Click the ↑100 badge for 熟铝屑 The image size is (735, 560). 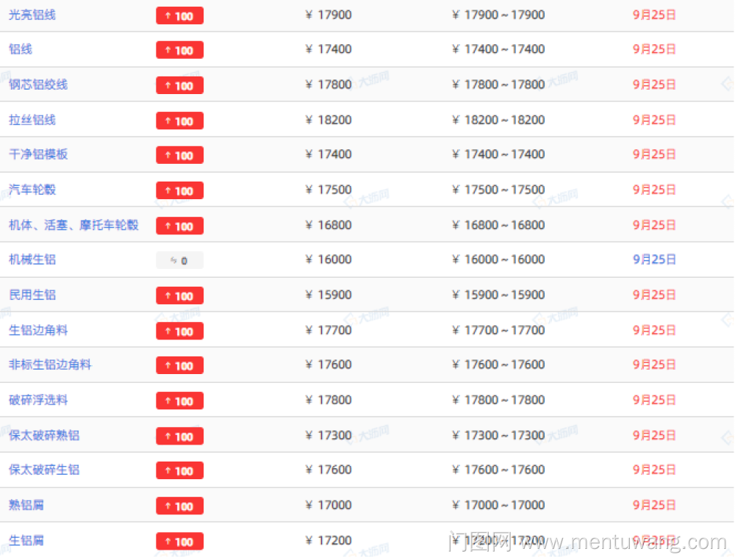pyautogui.click(x=179, y=506)
